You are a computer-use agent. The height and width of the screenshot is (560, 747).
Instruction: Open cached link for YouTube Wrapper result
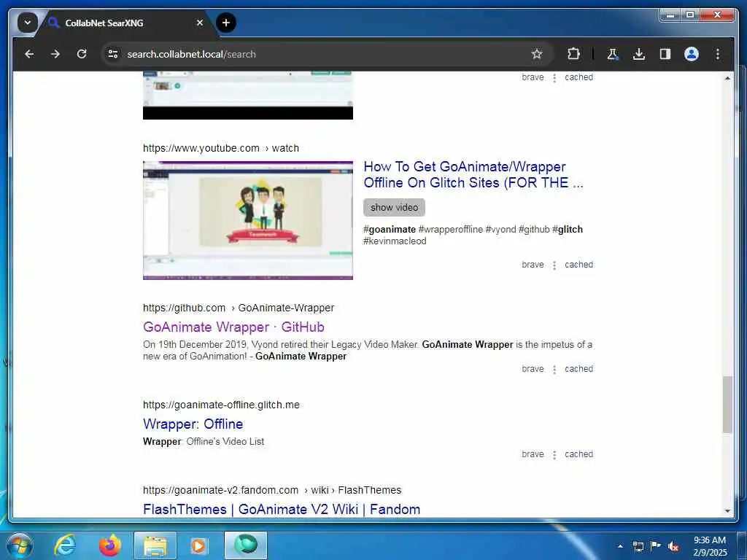point(578,264)
